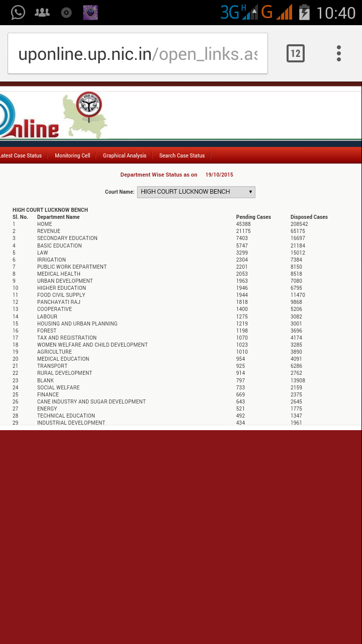Click the FOOD CIVIL SUPPLY department name
362x644 pixels.
61,295
